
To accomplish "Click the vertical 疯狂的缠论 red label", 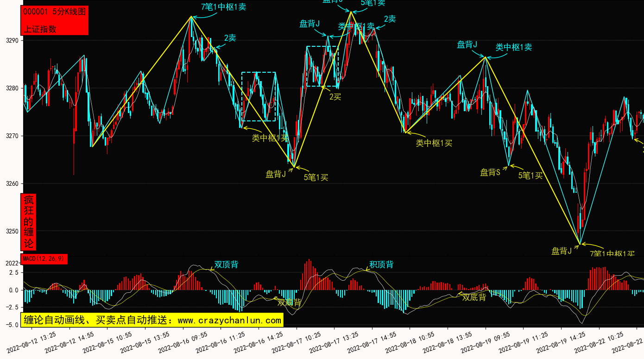I will click(x=29, y=222).
